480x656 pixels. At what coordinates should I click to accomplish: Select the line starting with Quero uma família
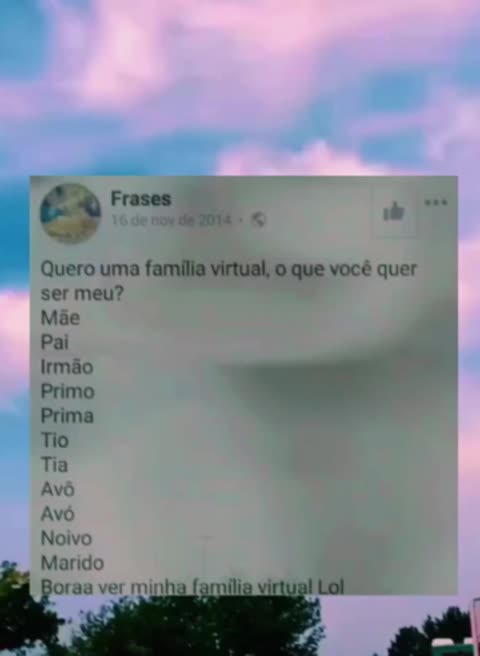[229, 270]
